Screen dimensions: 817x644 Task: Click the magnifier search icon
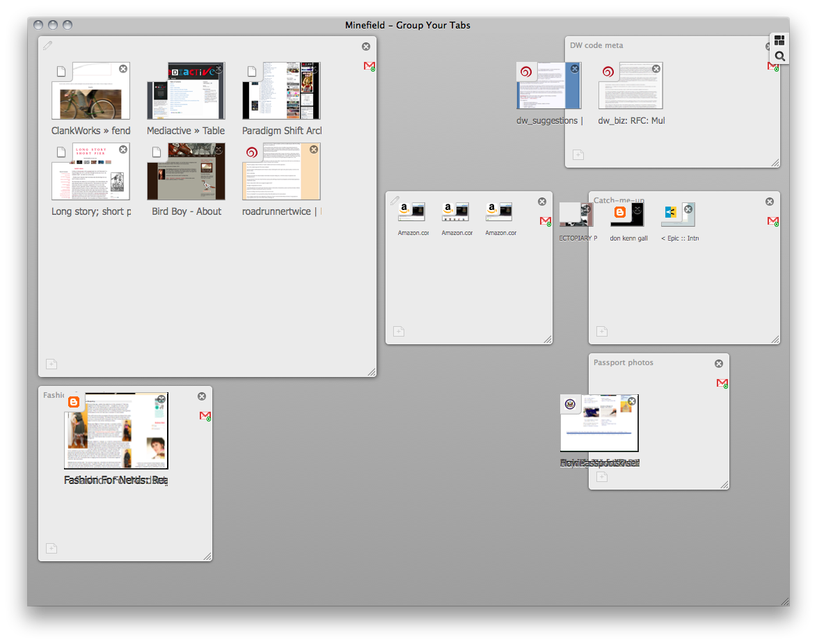[779, 56]
